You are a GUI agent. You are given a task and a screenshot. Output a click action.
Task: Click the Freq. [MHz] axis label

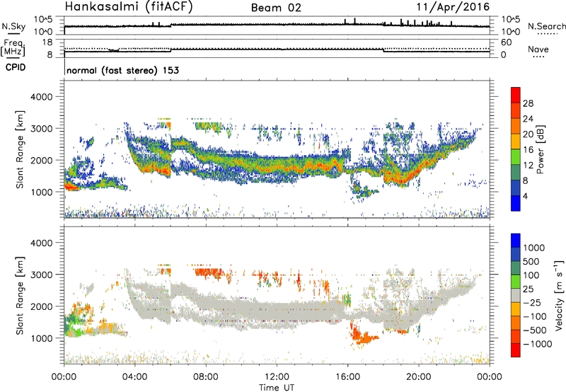tap(13, 47)
